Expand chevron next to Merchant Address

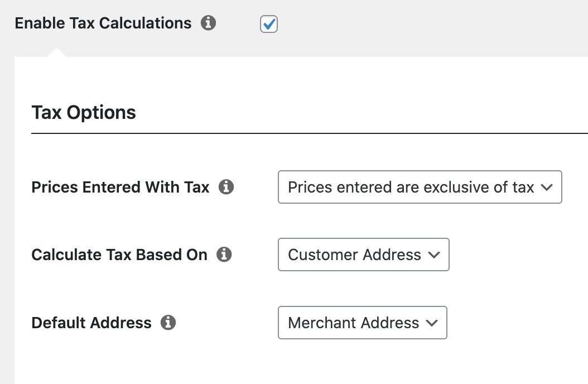432,323
